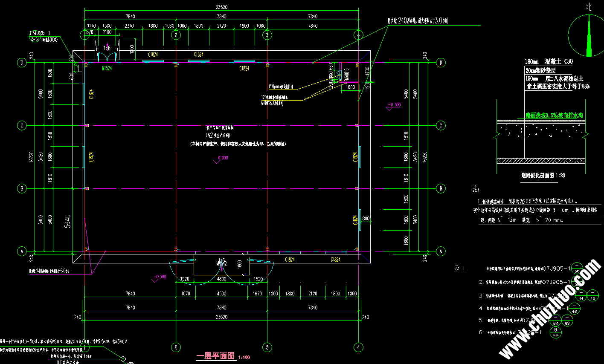604x364 pixels.
Task: Click grid axis bubble C on right side
Action: (441, 125)
